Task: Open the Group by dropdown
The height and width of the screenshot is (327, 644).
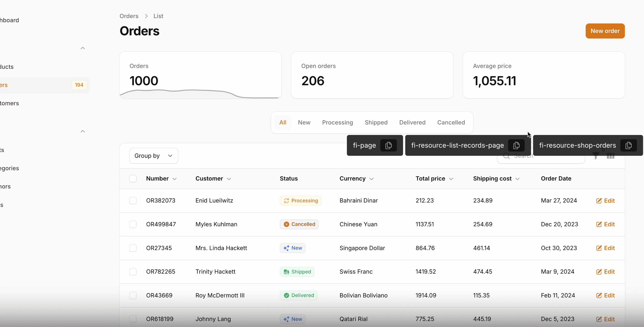Action: 154,156
